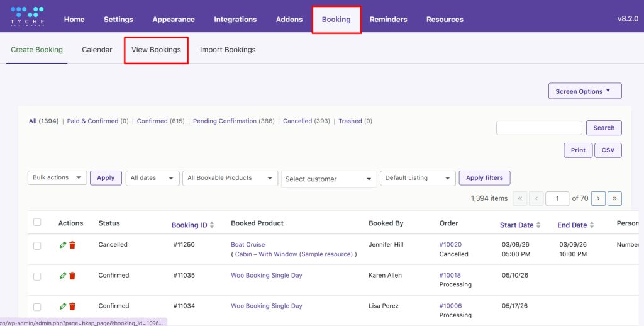The image size is (644, 326).
Task: Switch to the View Bookings tab
Action: tap(156, 50)
